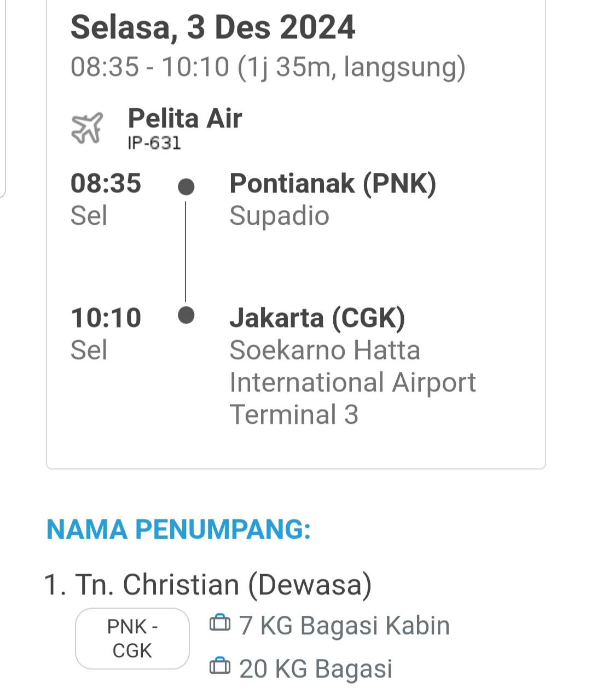Image resolution: width=591 pixels, height=700 pixels.
Task: Tap the Selasa, 3 Des 2024 date heading
Action: [x=213, y=27]
